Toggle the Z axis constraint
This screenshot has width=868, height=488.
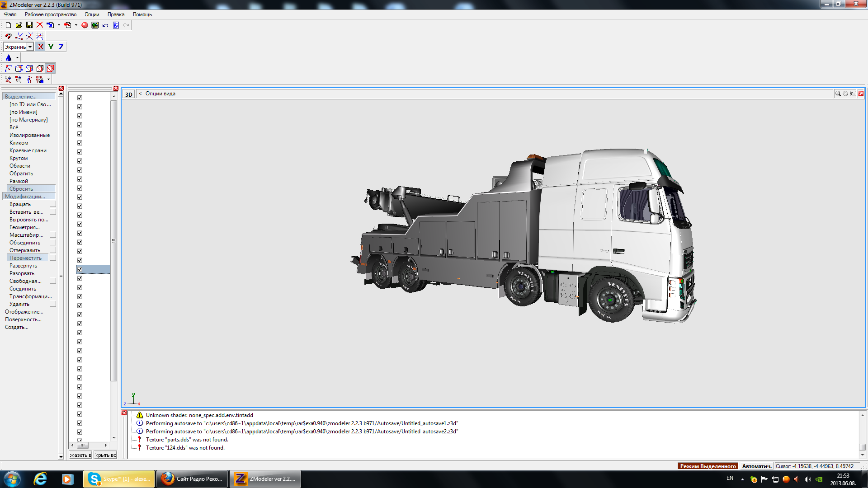[x=61, y=47]
